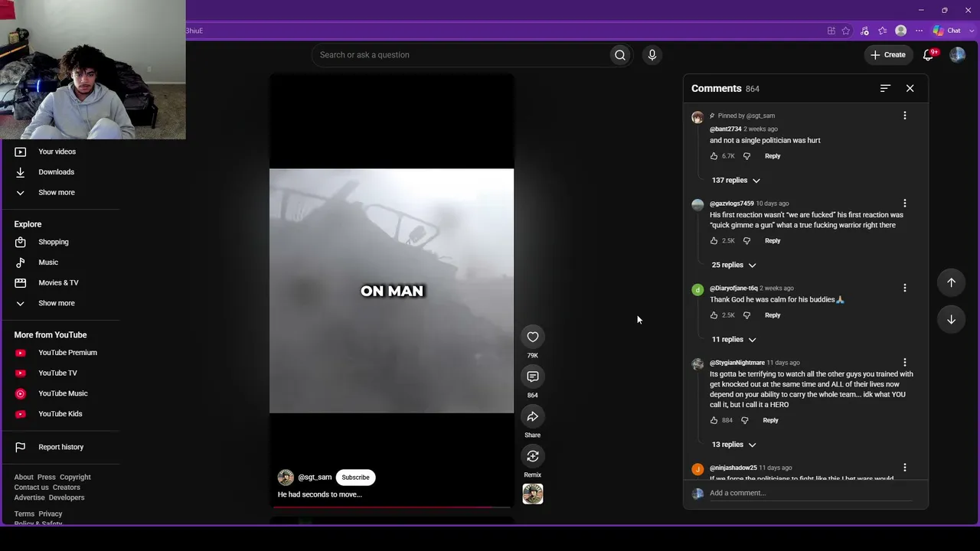Screen dimensions: 980x551
Task: Dislike the @bant2734 pinned comment
Action: pyautogui.click(x=746, y=156)
